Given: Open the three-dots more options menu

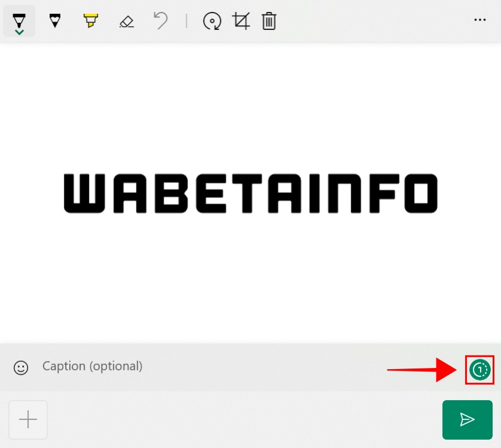Looking at the screenshot, I should pos(480,20).
